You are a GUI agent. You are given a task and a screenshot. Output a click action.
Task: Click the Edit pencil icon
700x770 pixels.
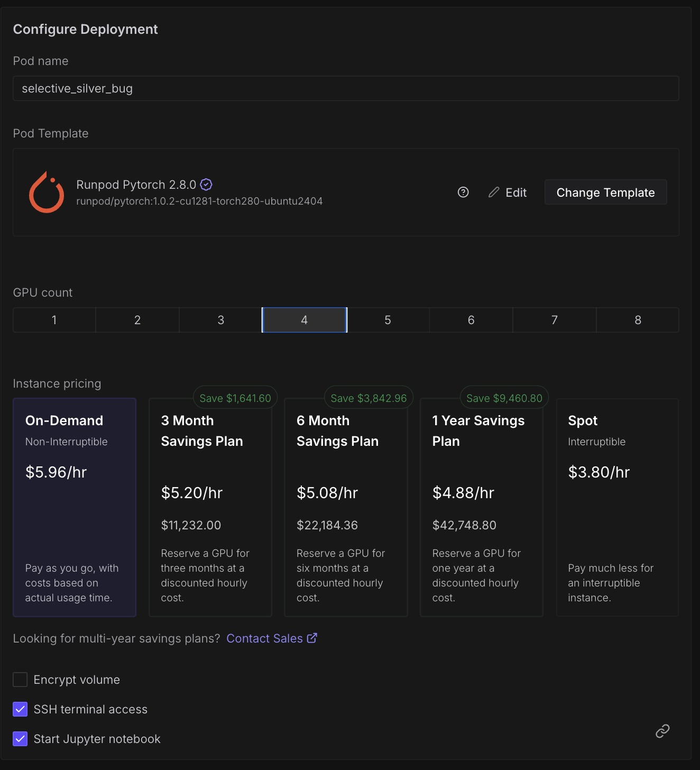click(494, 192)
